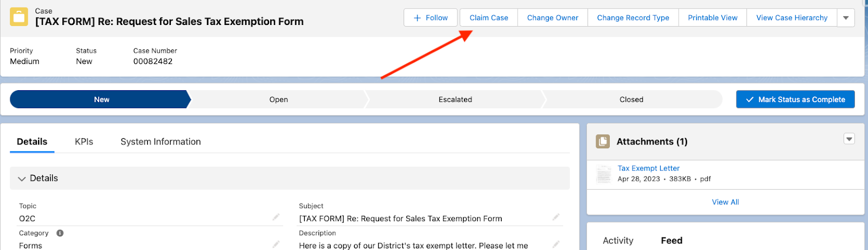868x250 pixels.
Task: Open the System Information tab
Action: (161, 142)
